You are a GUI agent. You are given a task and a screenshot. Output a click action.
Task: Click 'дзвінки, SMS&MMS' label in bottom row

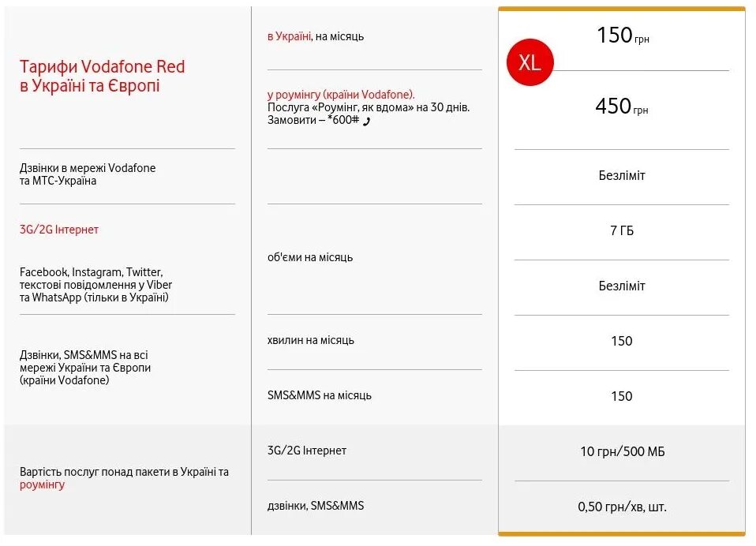316,506
